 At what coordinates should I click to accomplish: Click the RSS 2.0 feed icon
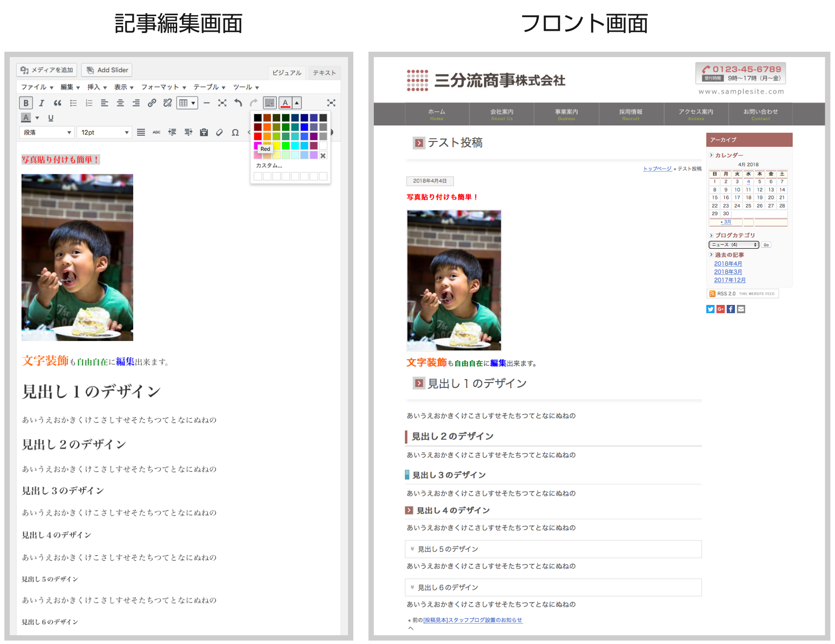pyautogui.click(x=712, y=294)
